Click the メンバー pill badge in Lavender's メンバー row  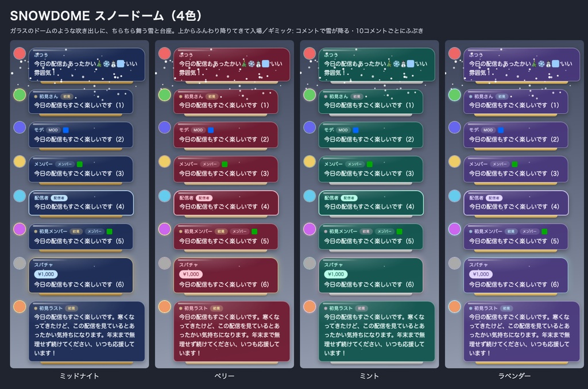pos(500,164)
